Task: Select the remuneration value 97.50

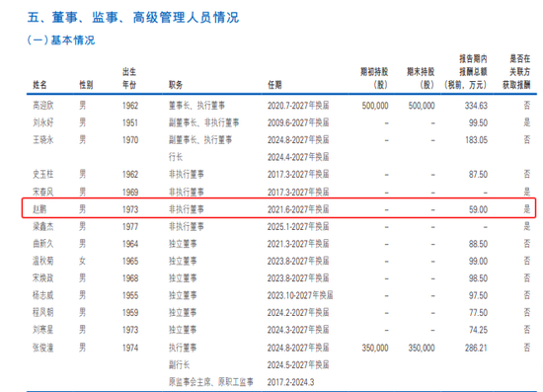Action: point(478,296)
